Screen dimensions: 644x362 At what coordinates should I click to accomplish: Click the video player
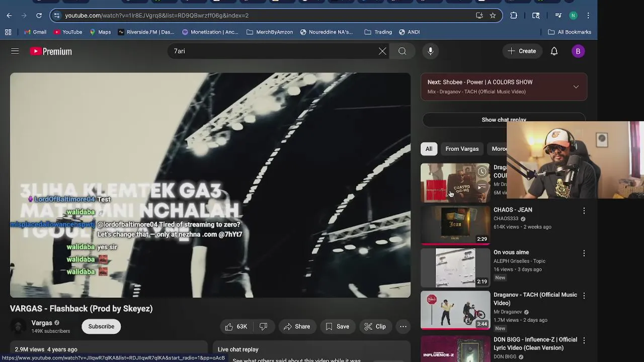[x=210, y=185]
